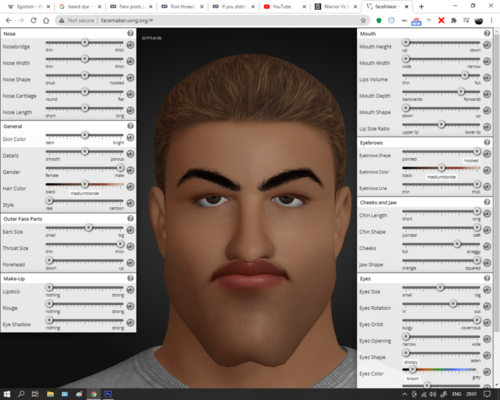The height and width of the screenshot is (400, 500).
Task: Reload the page with the refresh button
Action: (x=33, y=20)
